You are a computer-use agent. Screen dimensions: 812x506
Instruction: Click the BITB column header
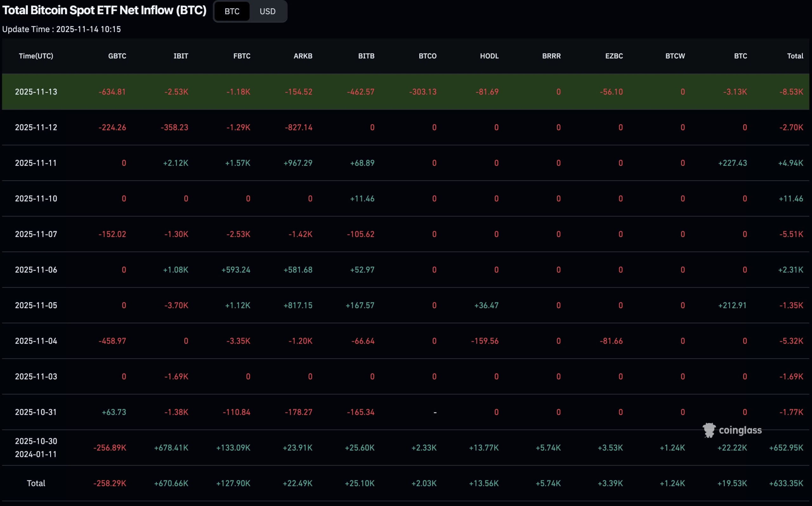pos(366,56)
